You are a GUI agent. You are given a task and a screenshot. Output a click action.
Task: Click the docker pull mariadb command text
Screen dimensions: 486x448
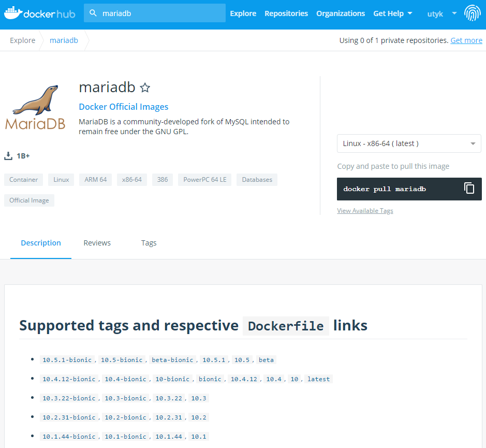pyautogui.click(x=385, y=189)
